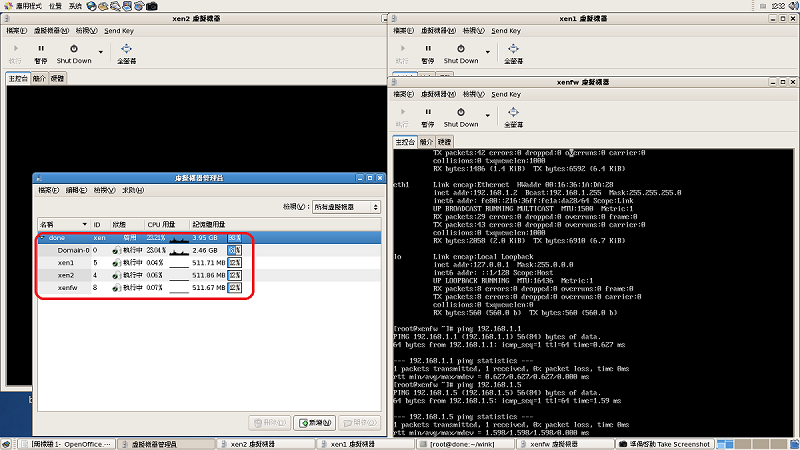
Task: Click running status icon of xenfw row
Action: coord(116,288)
